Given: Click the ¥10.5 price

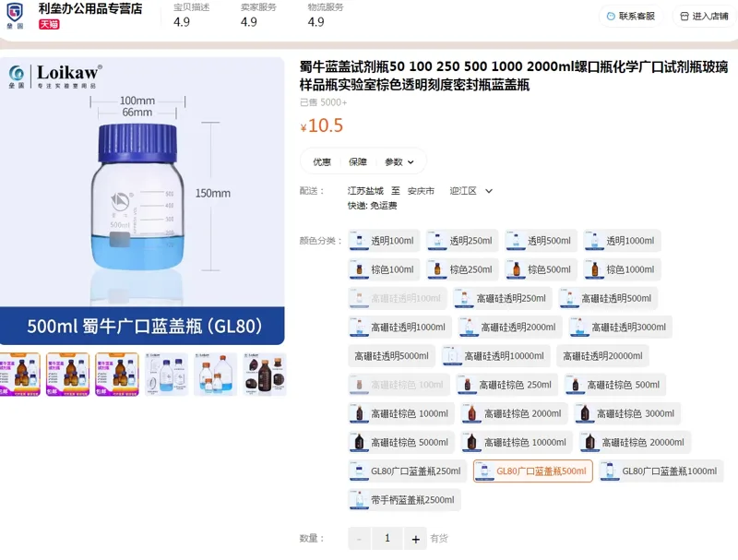Looking at the screenshot, I should tap(322, 125).
